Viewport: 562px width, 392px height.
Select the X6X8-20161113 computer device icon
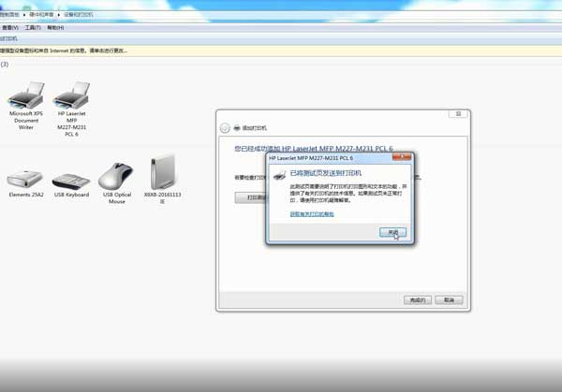[x=162, y=172]
